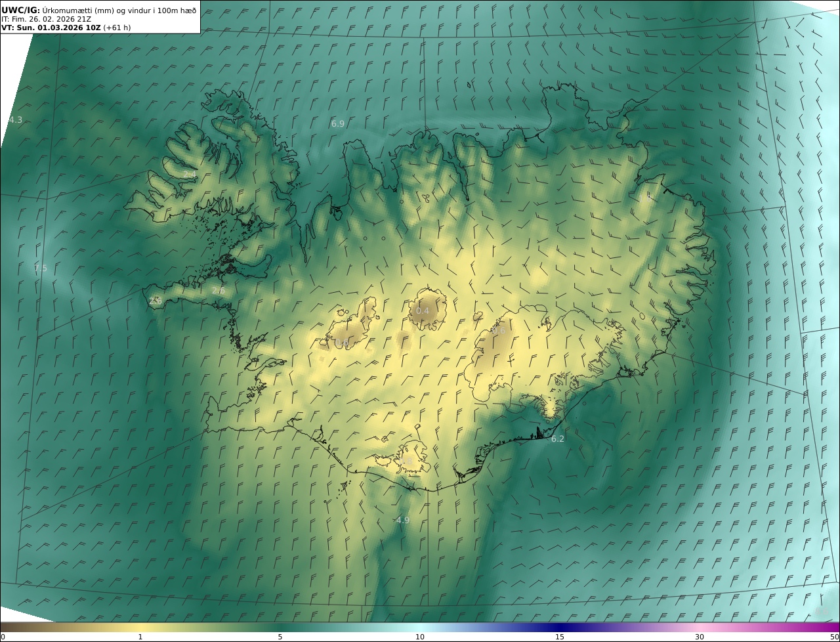Image resolution: width=840 pixels, height=642 pixels.
Task: Click the light cyan color at colorbar tick 10
Action: point(420,627)
